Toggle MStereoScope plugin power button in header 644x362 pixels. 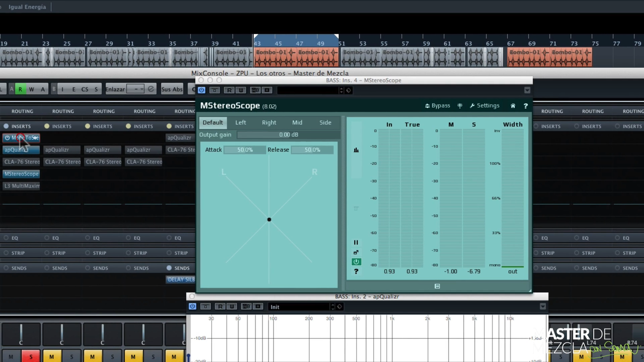[x=201, y=90]
